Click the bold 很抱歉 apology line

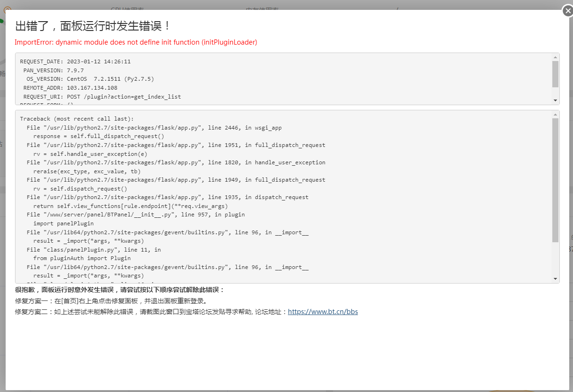(x=120, y=290)
